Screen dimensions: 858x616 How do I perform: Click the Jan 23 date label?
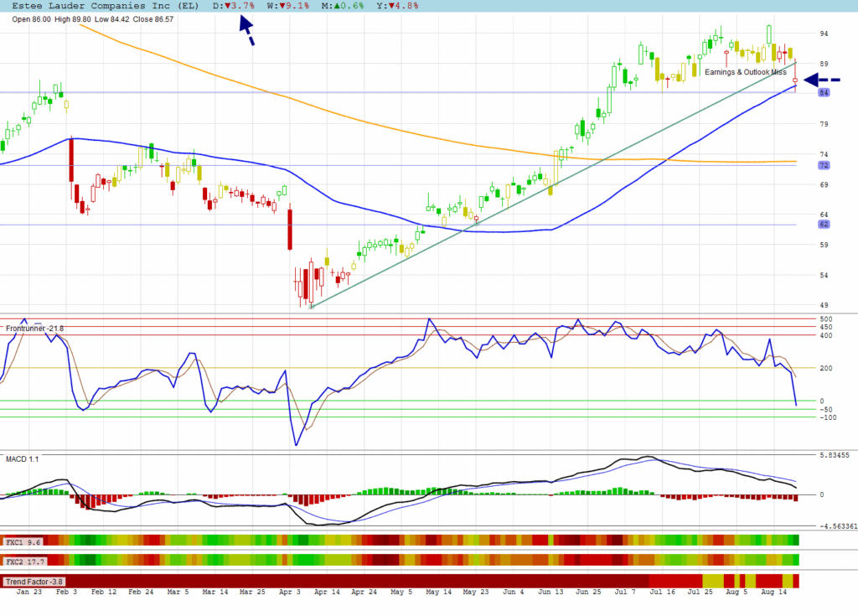29,592
